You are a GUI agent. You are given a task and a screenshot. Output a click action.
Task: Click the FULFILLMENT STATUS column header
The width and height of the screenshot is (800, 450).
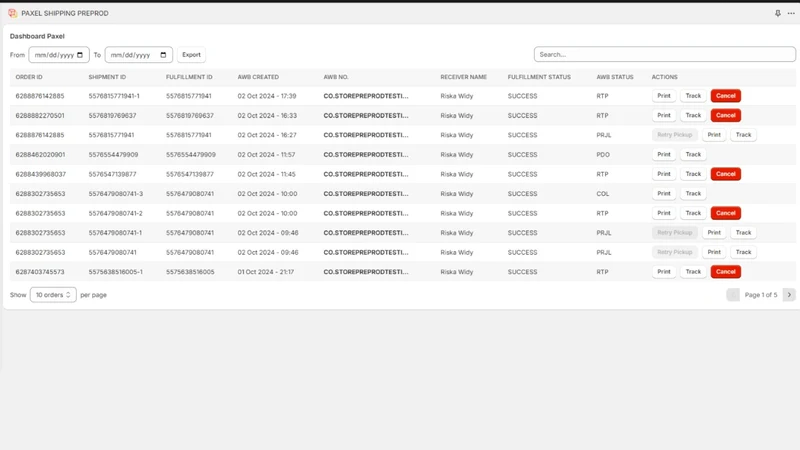[x=539, y=77]
